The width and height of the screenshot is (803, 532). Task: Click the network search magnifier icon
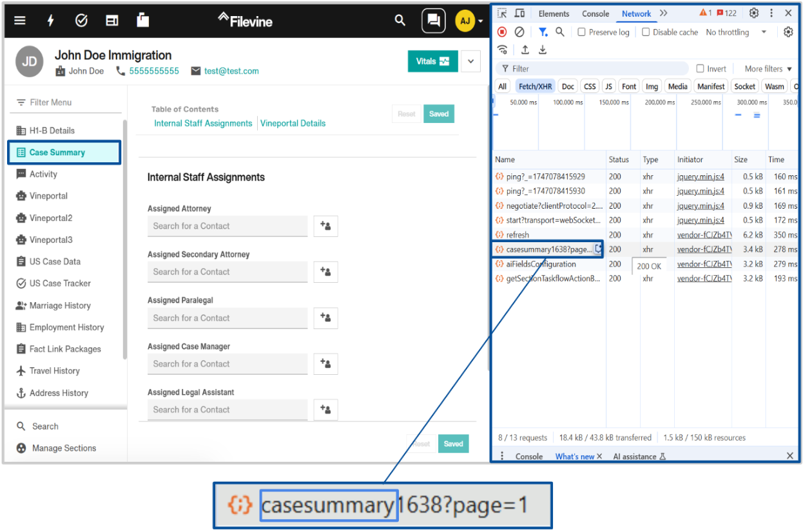(x=560, y=32)
